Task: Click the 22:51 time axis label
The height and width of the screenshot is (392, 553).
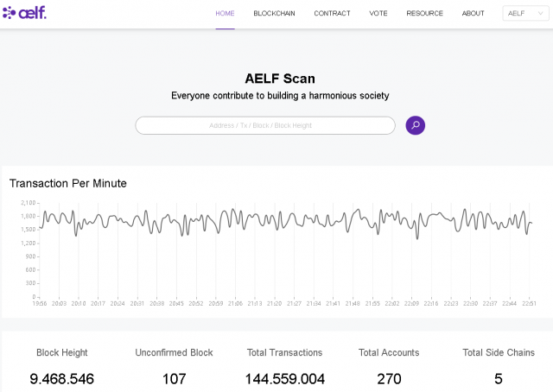Action: pos(529,304)
